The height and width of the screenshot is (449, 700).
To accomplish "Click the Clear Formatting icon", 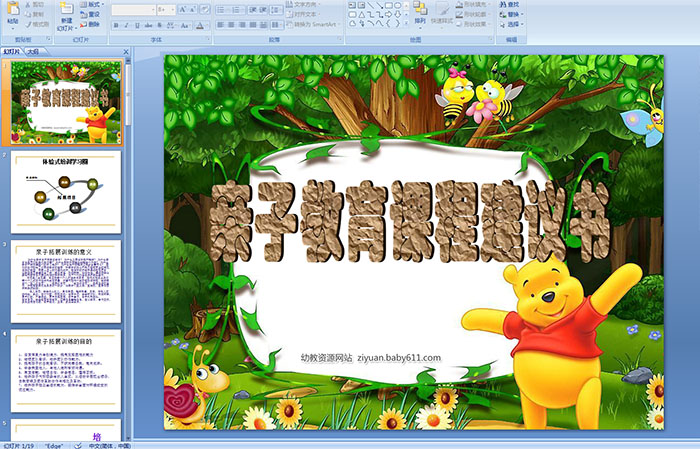I will 205,9.
